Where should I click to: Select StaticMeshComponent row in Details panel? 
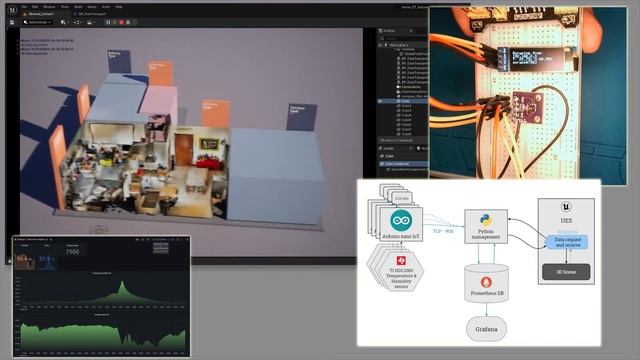406,170
